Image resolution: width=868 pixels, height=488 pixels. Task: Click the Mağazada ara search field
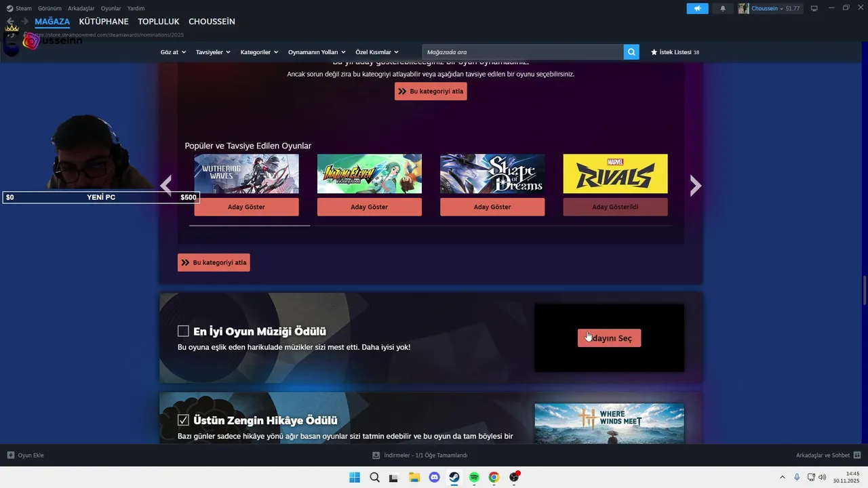523,52
